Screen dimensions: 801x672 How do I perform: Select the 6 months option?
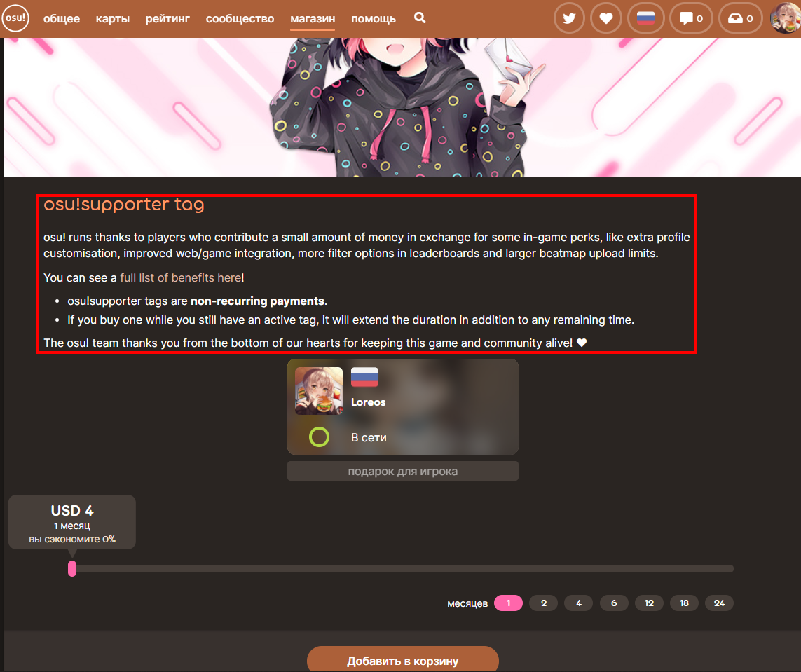tap(613, 603)
